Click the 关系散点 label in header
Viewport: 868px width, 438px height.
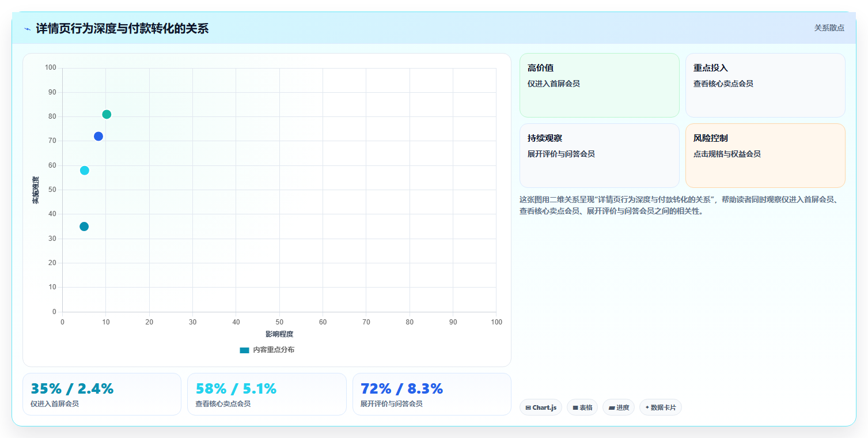pyautogui.click(x=829, y=28)
